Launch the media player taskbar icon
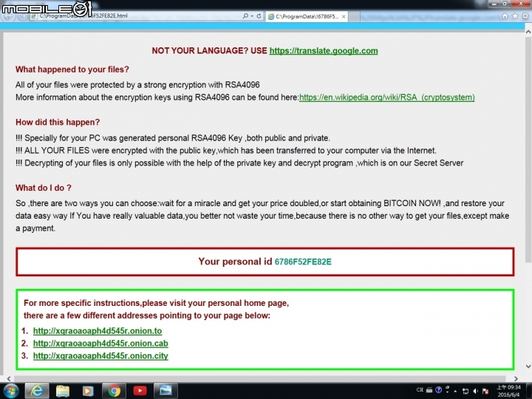 tap(88, 391)
